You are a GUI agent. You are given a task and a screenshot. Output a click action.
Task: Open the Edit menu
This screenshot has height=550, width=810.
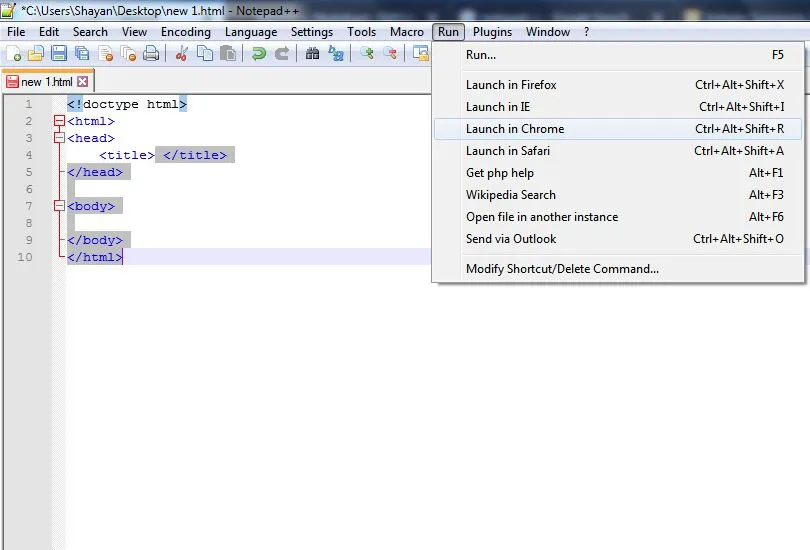point(49,32)
